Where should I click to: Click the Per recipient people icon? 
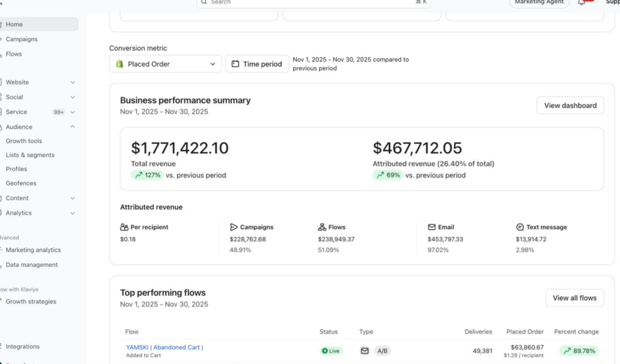click(x=124, y=227)
